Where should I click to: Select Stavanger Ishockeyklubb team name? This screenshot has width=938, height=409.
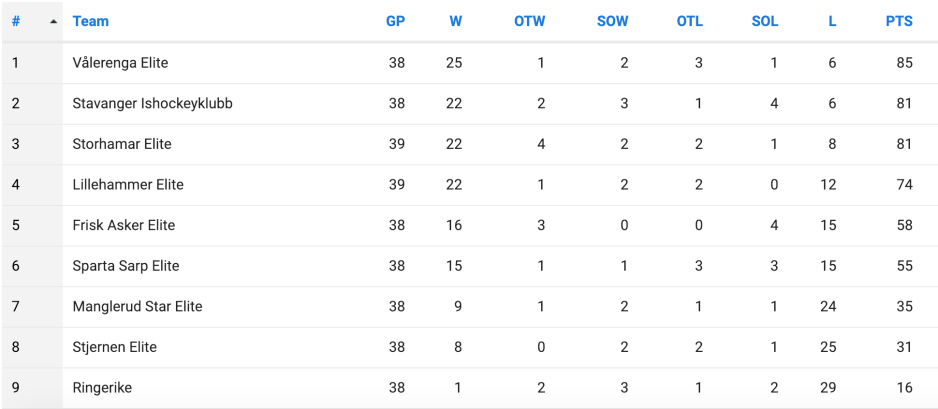[x=153, y=103]
